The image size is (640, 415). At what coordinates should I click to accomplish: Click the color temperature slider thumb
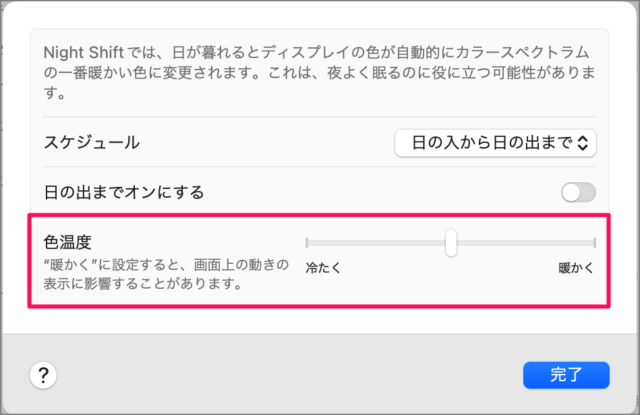tap(451, 243)
